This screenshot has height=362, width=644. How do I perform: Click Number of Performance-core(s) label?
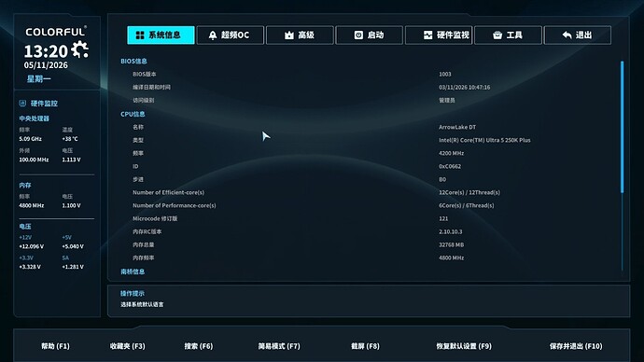coord(175,205)
